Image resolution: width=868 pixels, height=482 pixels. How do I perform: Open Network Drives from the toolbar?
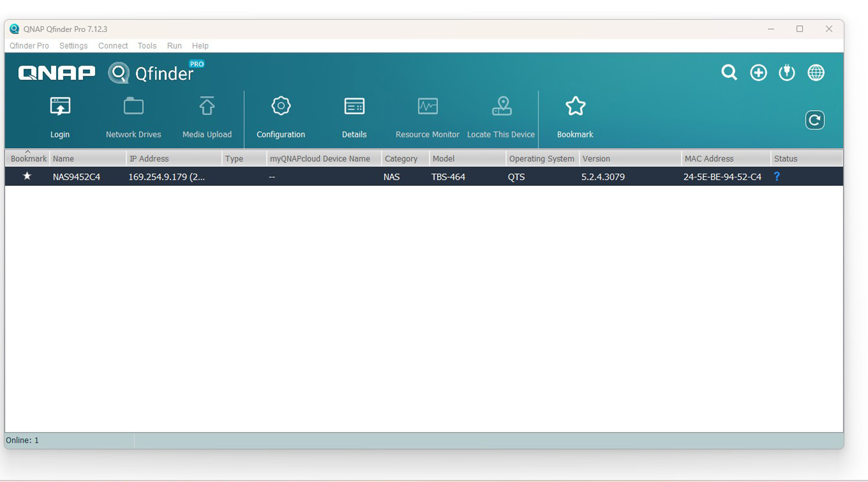pos(133,107)
